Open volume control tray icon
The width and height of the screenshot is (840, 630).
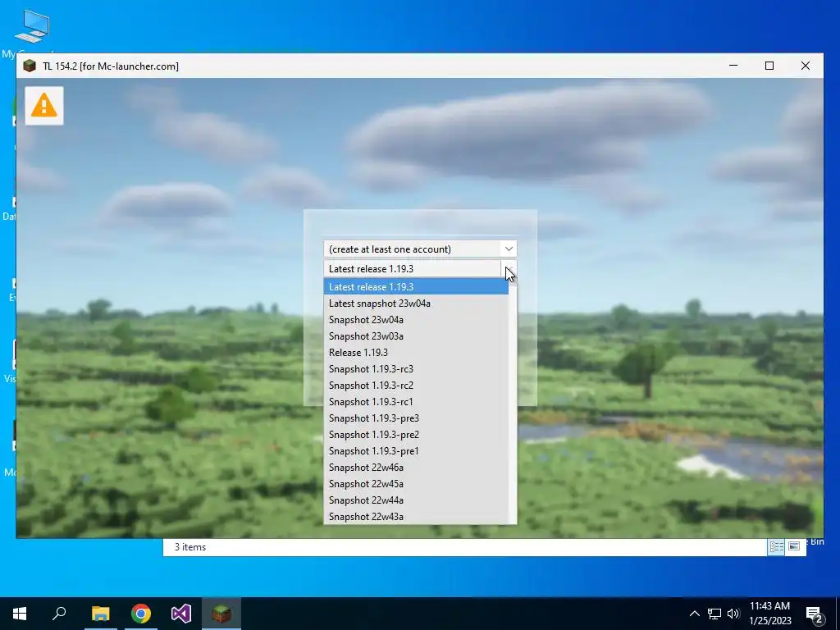click(733, 614)
